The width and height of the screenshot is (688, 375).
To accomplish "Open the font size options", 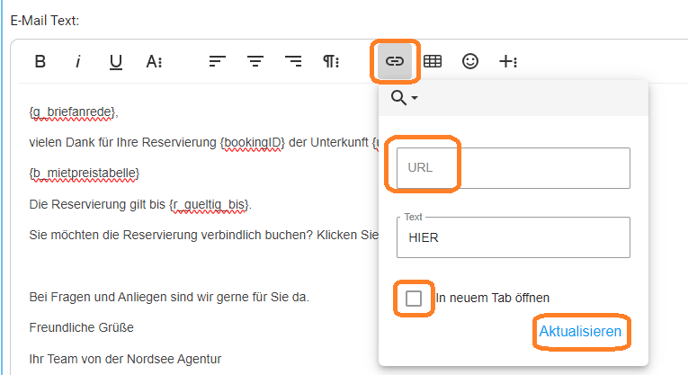I will [x=154, y=61].
